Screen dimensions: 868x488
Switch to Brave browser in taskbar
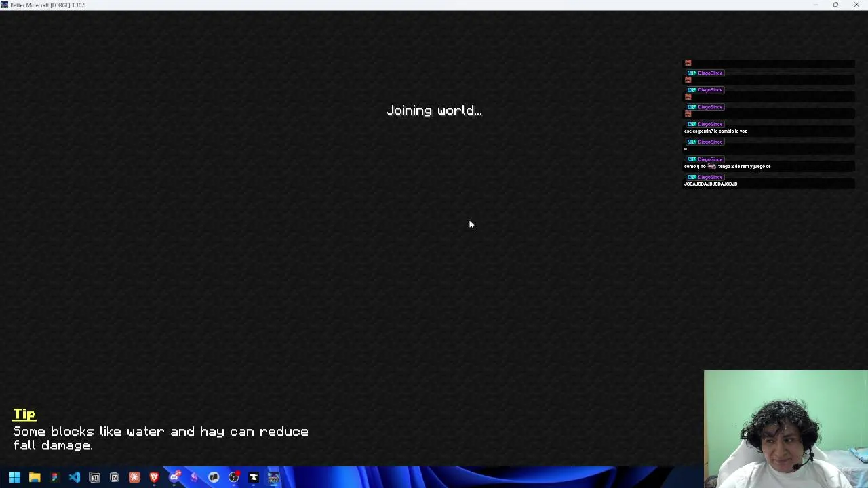(x=154, y=477)
